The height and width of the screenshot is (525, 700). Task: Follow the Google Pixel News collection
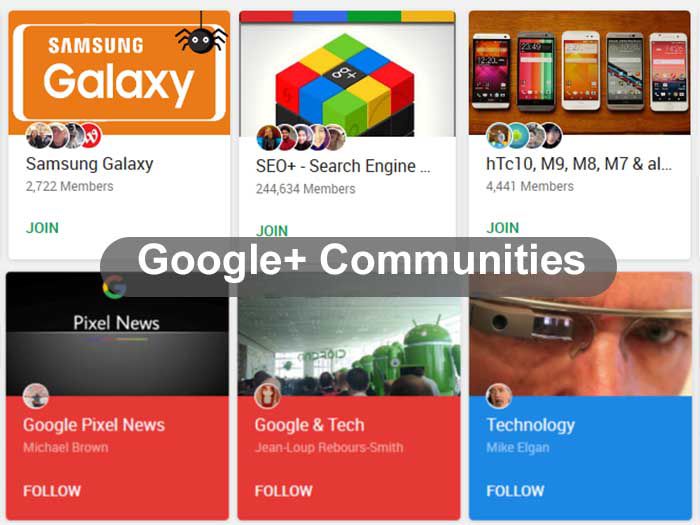[52, 491]
